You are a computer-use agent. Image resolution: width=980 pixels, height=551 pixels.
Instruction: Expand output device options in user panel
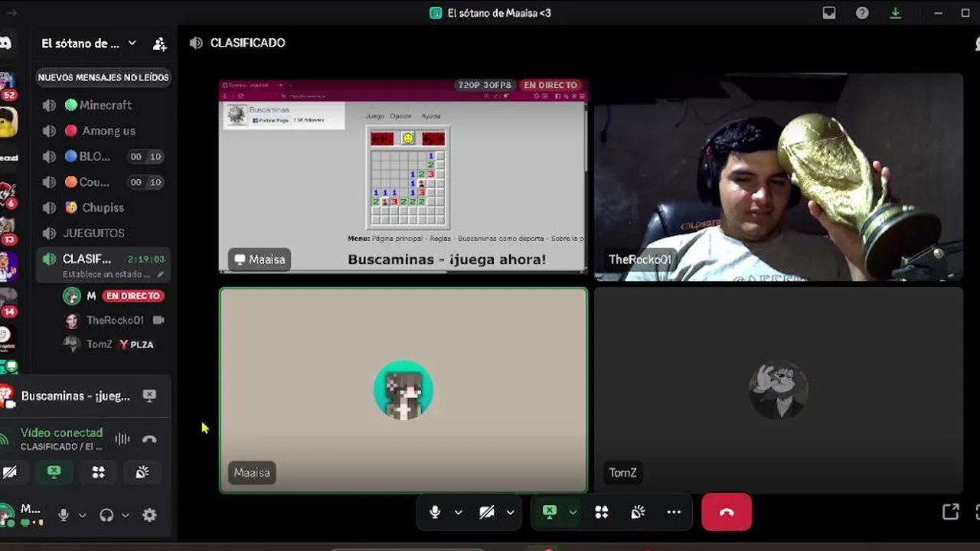click(x=126, y=515)
